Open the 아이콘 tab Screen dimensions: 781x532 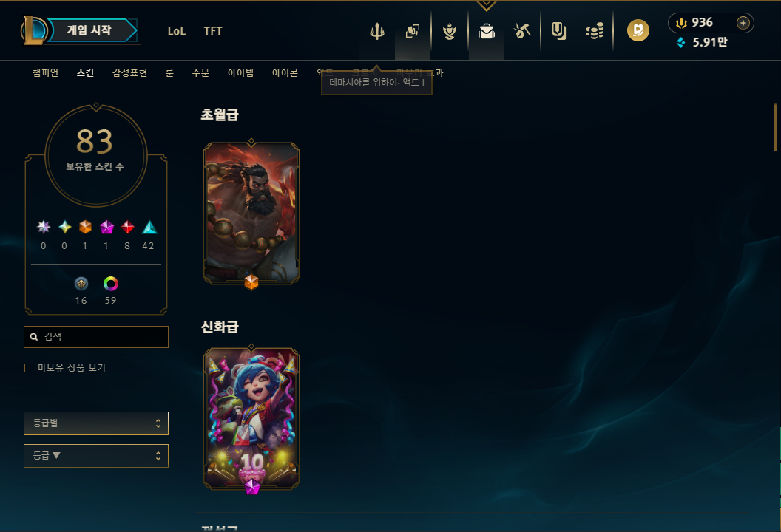pos(285,72)
